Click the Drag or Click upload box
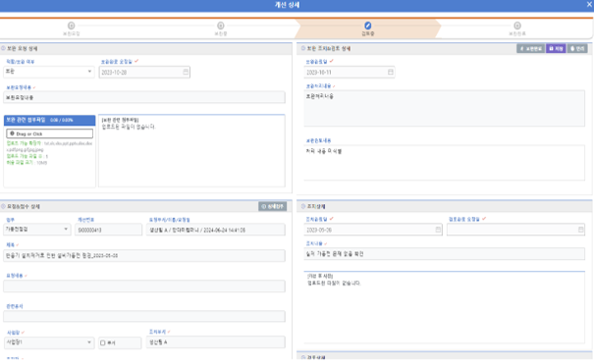Viewport: 594px width, 364px height. coord(50,133)
